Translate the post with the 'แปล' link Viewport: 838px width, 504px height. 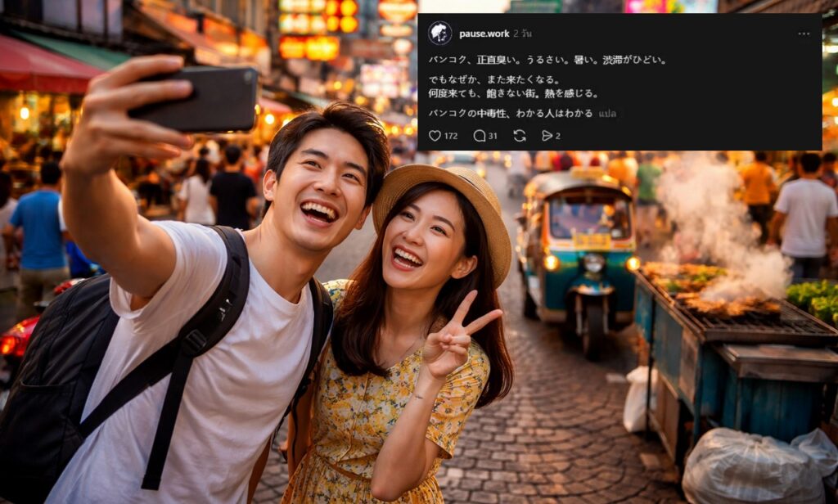point(607,113)
